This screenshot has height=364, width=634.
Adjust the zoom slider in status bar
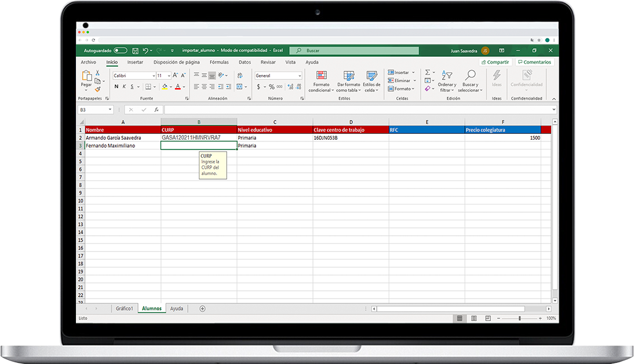tap(519, 318)
